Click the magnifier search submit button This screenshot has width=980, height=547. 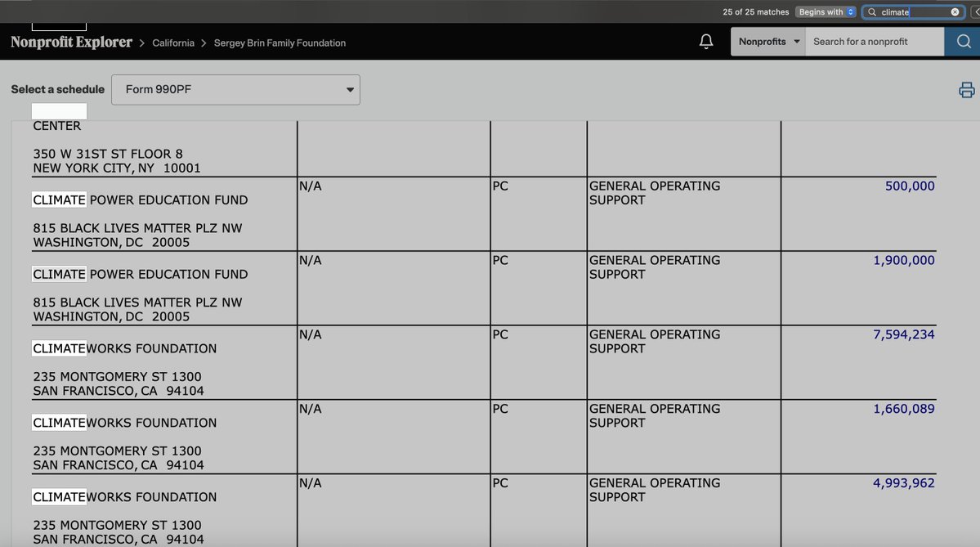point(963,41)
